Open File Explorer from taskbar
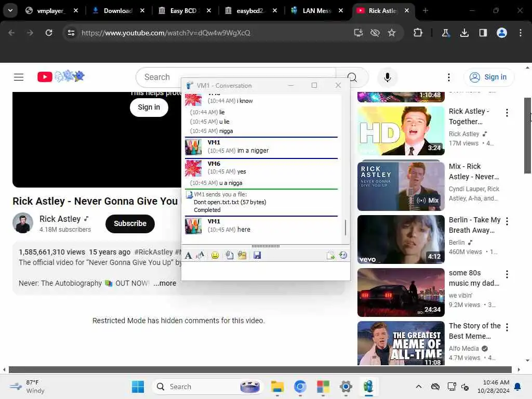 (277, 387)
